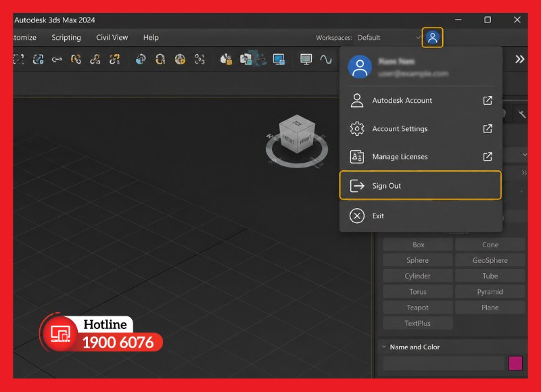This screenshot has height=392, width=541.
Task: Expand the toolbar overflow double-arrow
Action: (x=519, y=59)
